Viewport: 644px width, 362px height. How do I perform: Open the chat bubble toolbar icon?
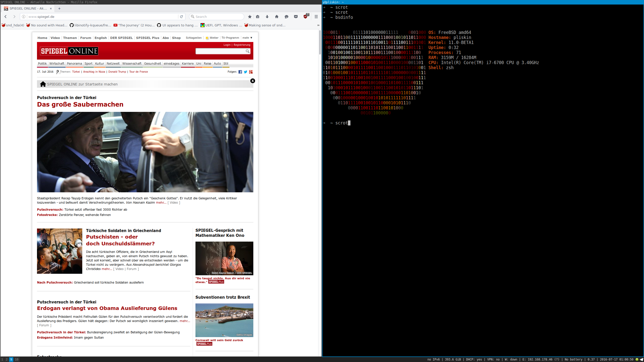pos(286,17)
